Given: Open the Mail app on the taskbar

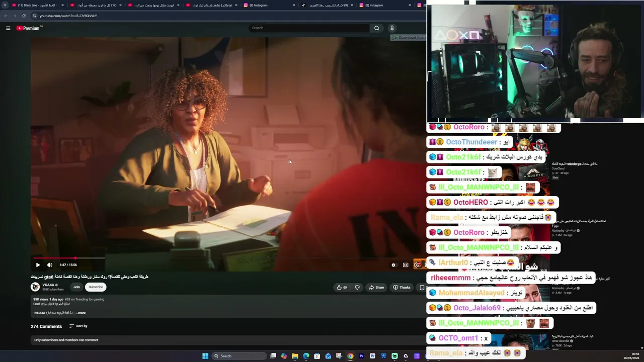Looking at the screenshot, I should coord(328,356).
